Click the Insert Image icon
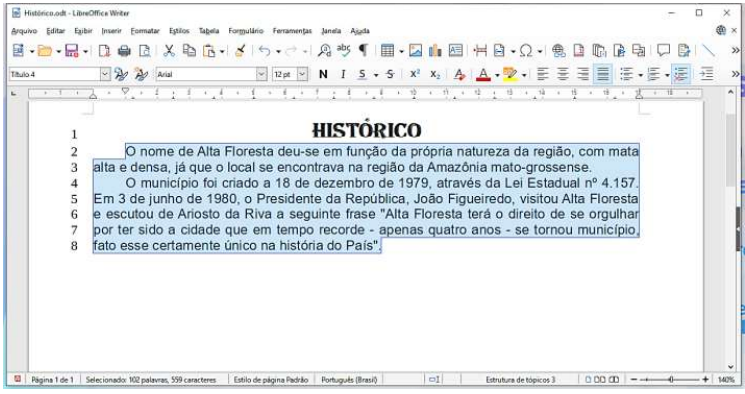745x394 pixels. (415, 50)
